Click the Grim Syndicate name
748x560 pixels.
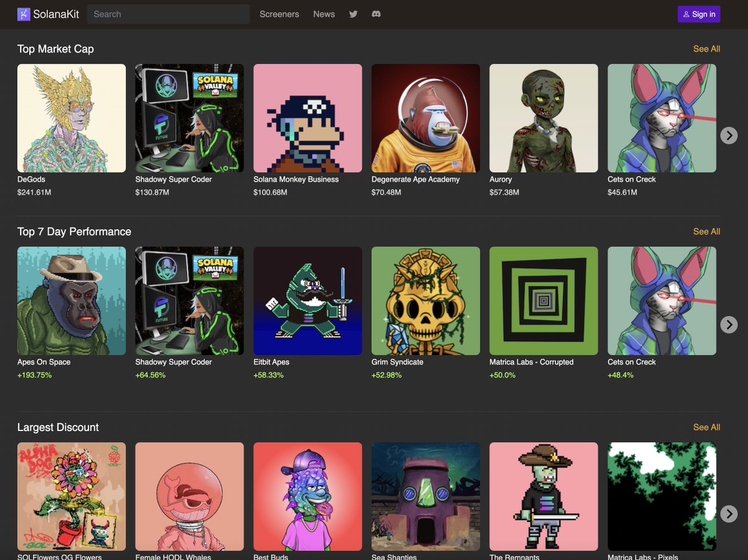tap(398, 362)
